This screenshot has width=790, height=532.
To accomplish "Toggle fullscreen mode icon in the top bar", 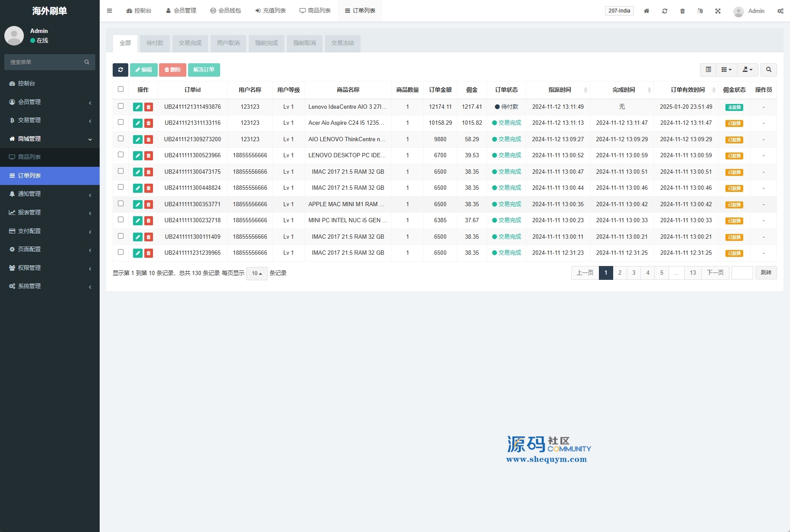I will click(718, 11).
